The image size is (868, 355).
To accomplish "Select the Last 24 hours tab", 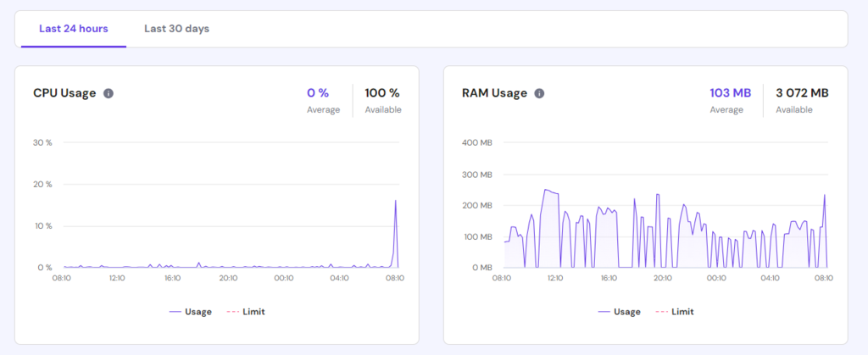I will tap(74, 29).
